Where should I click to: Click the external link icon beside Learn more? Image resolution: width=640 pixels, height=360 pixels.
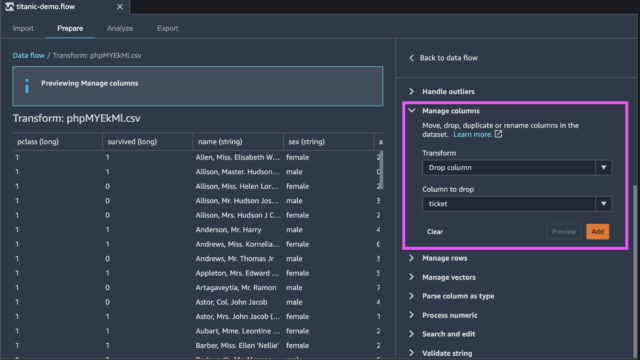[498, 134]
